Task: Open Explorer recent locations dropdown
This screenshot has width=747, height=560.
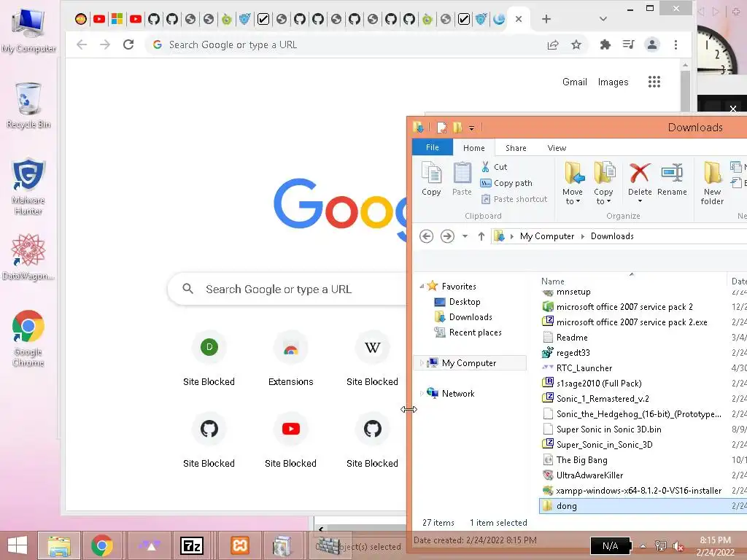Action: [465, 236]
